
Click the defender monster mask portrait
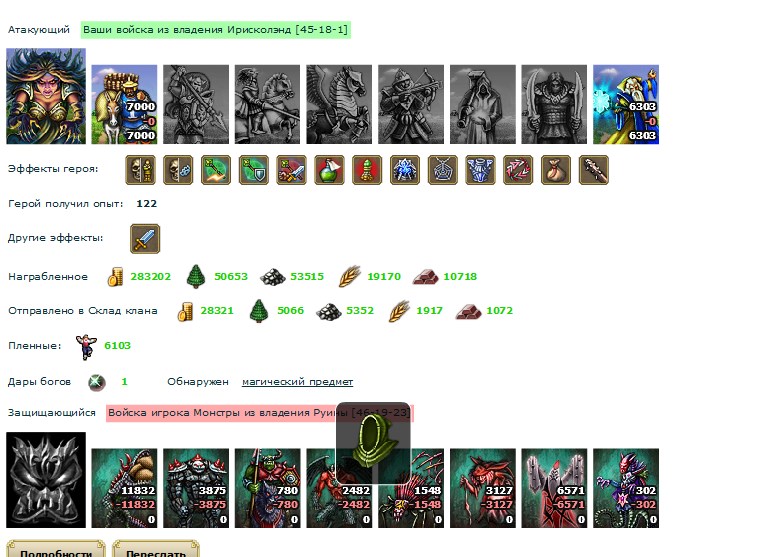46,480
